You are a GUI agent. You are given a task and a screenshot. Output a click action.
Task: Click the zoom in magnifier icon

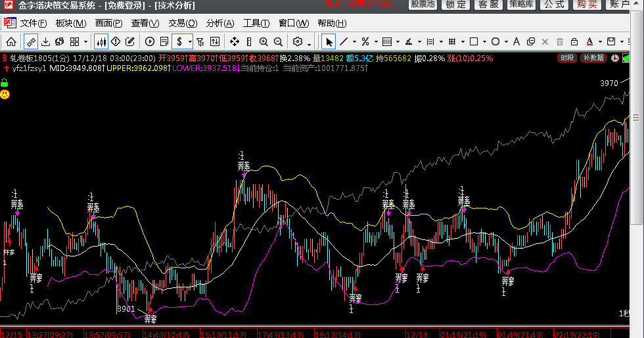pyautogui.click(x=264, y=42)
